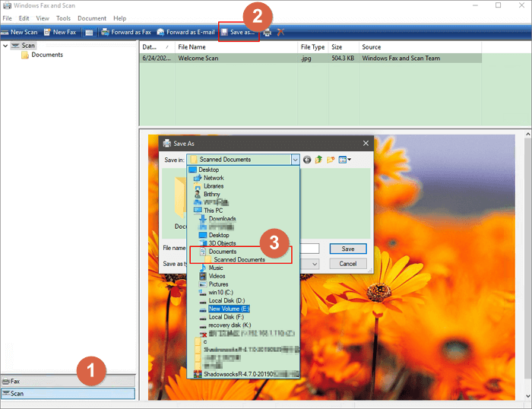Image resolution: width=532 pixels, height=409 pixels.
Task: Close the Save As dialog
Action: 366,143
